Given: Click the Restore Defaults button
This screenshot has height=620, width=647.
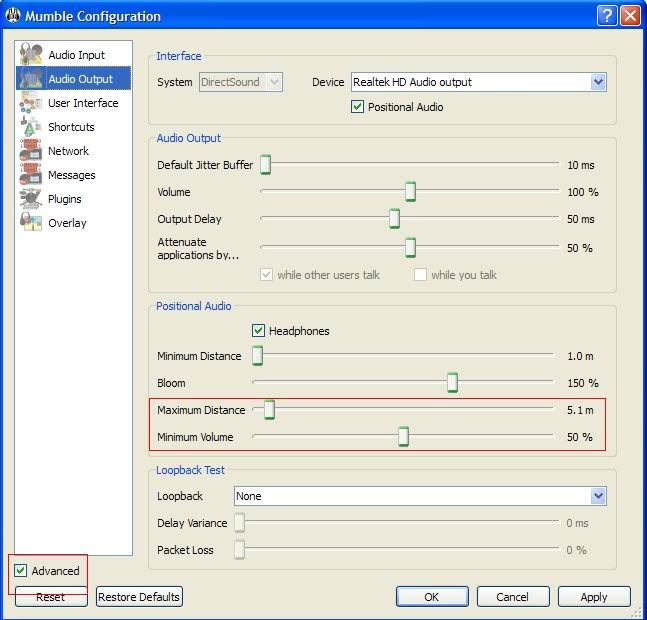Looking at the screenshot, I should [139, 596].
